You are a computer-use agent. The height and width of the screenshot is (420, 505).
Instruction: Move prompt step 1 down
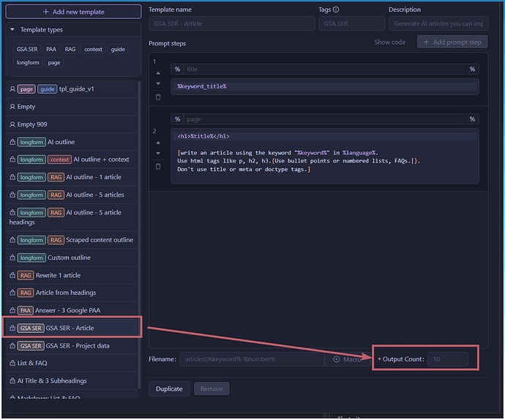click(158, 83)
